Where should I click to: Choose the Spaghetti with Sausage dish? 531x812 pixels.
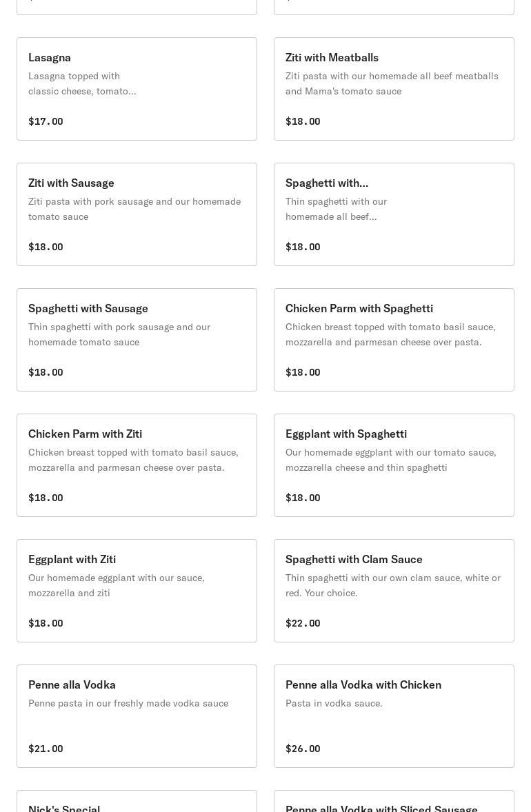pyautogui.click(x=137, y=340)
